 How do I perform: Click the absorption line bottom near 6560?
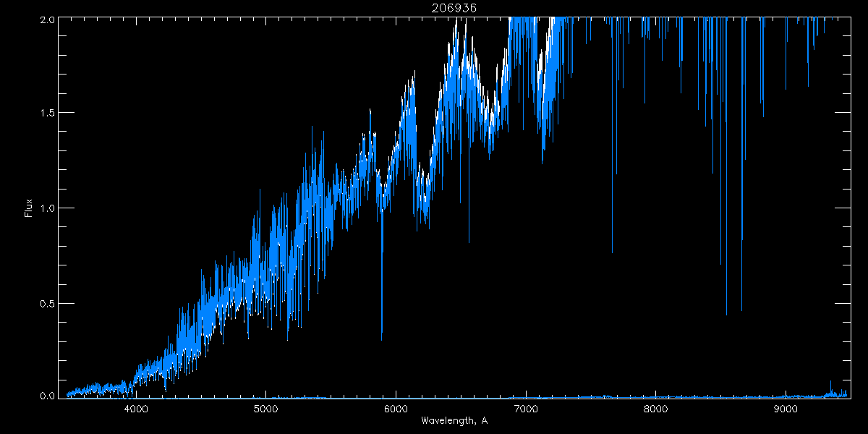[x=469, y=242]
